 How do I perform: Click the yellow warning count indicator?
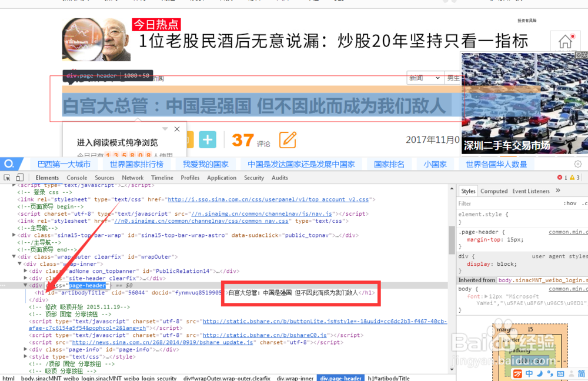[x=574, y=178]
